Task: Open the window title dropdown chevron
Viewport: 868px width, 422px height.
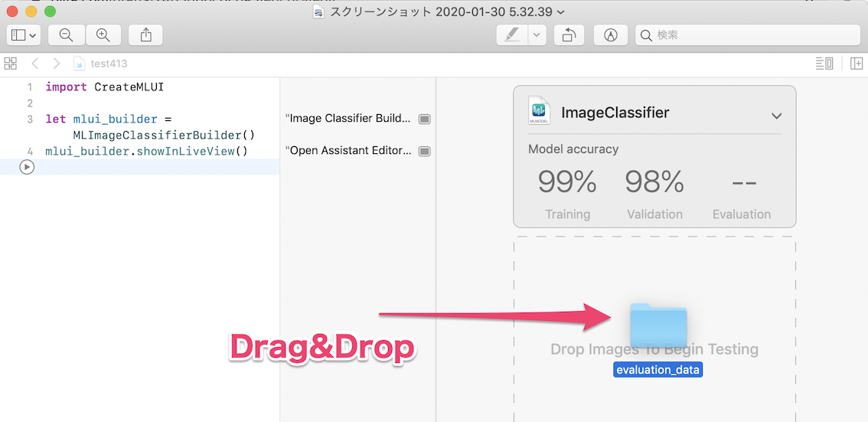Action: coord(561,11)
